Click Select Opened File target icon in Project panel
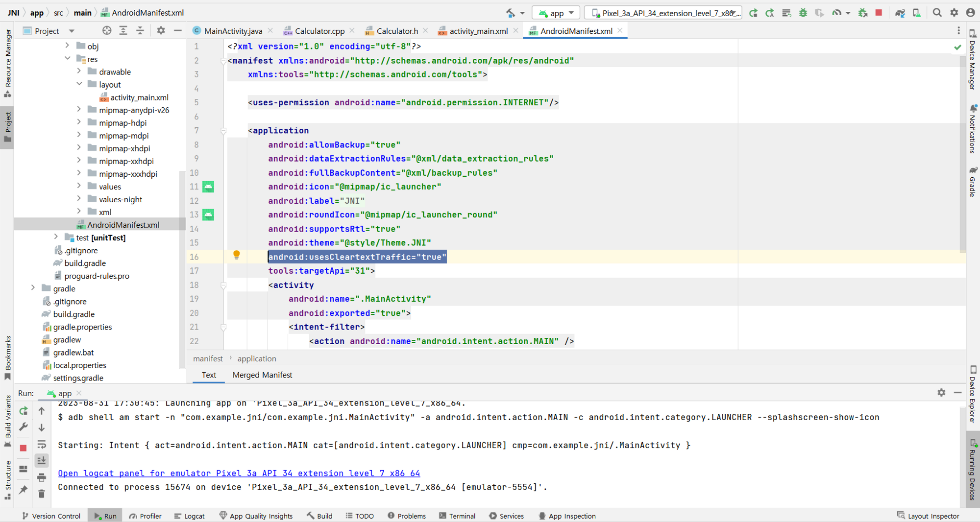The image size is (980, 522). pyautogui.click(x=107, y=31)
